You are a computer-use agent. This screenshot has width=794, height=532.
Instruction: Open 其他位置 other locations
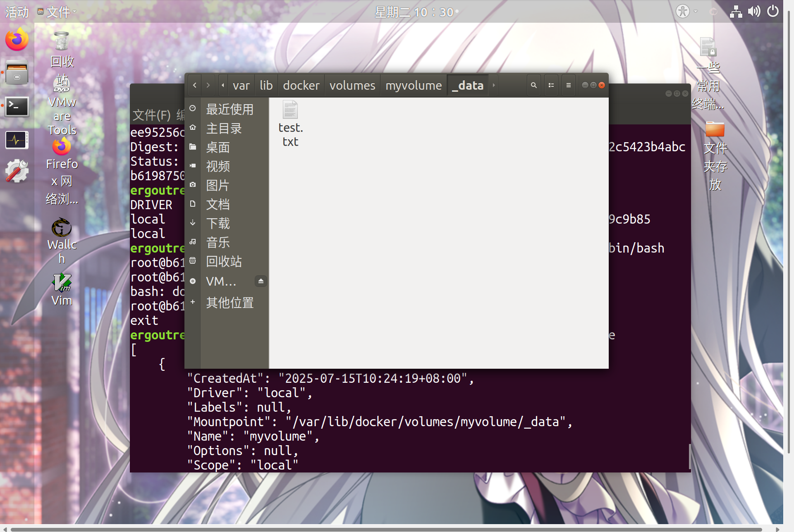227,303
